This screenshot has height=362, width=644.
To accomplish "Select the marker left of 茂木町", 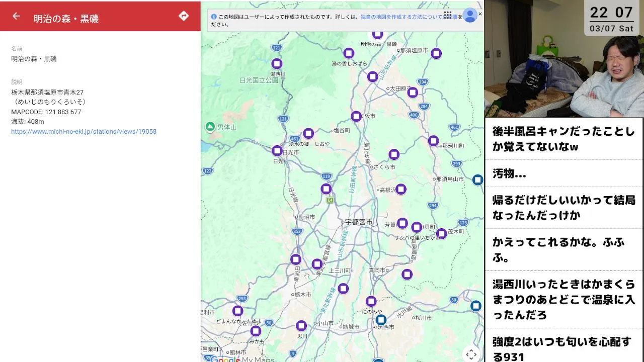I will coord(441,233).
